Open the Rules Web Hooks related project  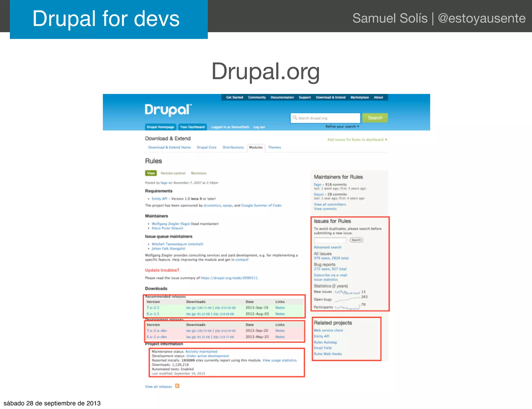tap(328, 354)
